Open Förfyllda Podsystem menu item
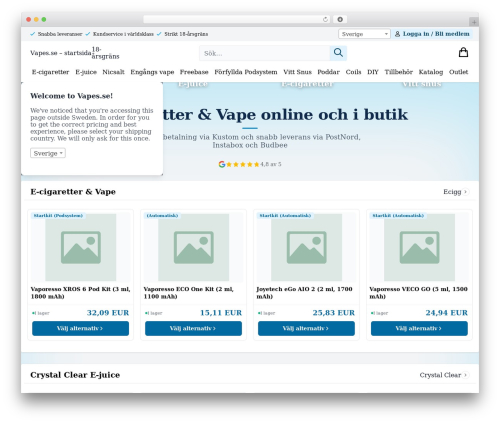500x423 pixels. 246,72
